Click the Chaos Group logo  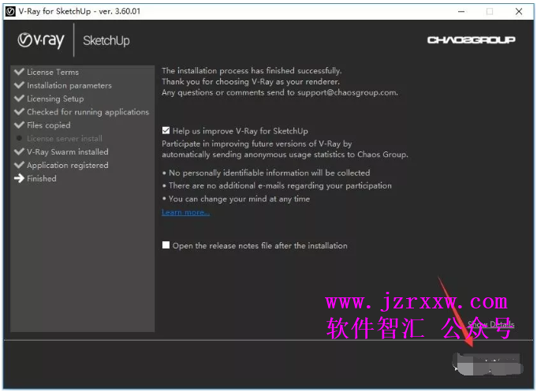[472, 40]
